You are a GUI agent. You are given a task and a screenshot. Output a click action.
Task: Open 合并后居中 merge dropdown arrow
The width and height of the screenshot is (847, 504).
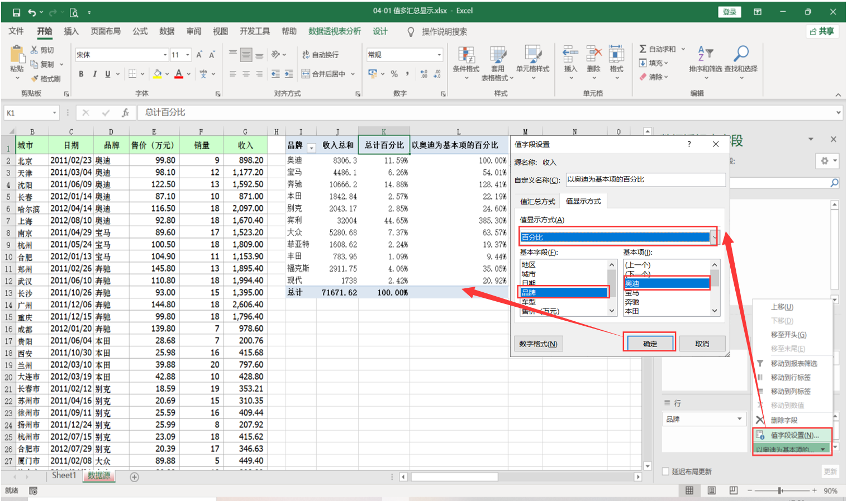tap(353, 74)
